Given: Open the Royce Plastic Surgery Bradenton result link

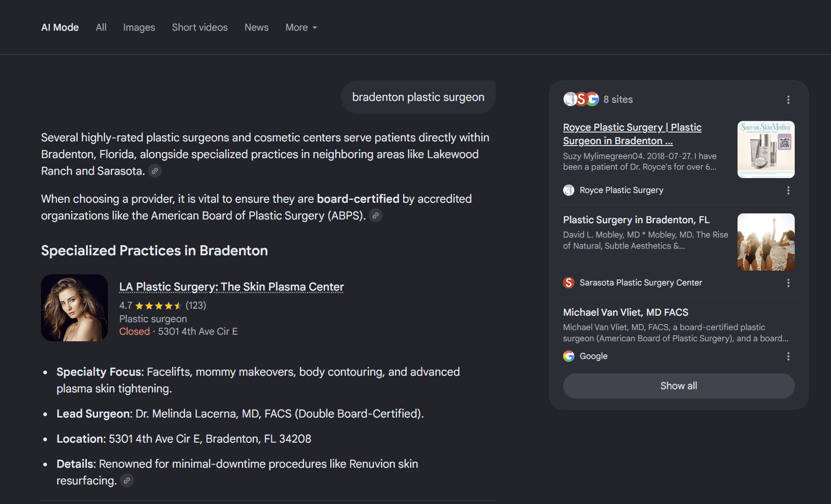Looking at the screenshot, I should point(632,134).
